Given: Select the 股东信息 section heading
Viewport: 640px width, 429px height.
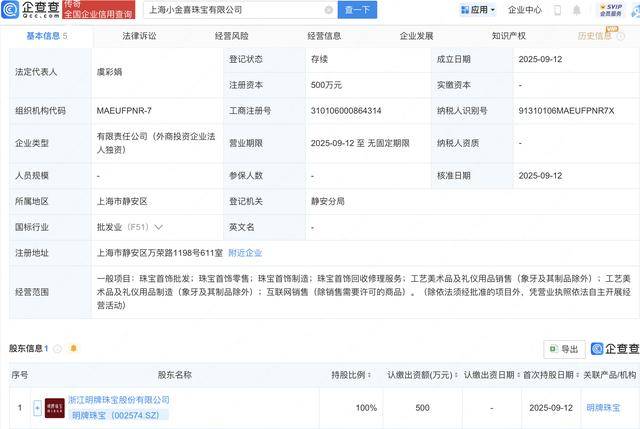Looking at the screenshot, I should 26,349.
